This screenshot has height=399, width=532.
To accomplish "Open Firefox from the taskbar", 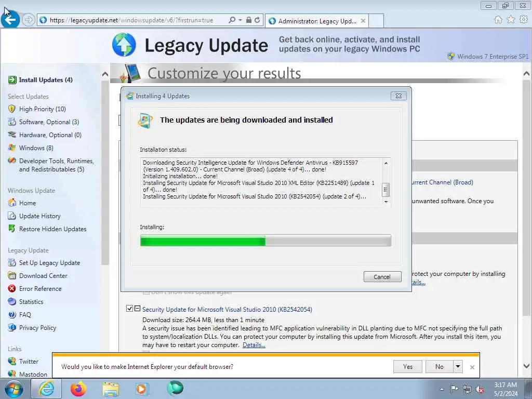I will 78,389.
